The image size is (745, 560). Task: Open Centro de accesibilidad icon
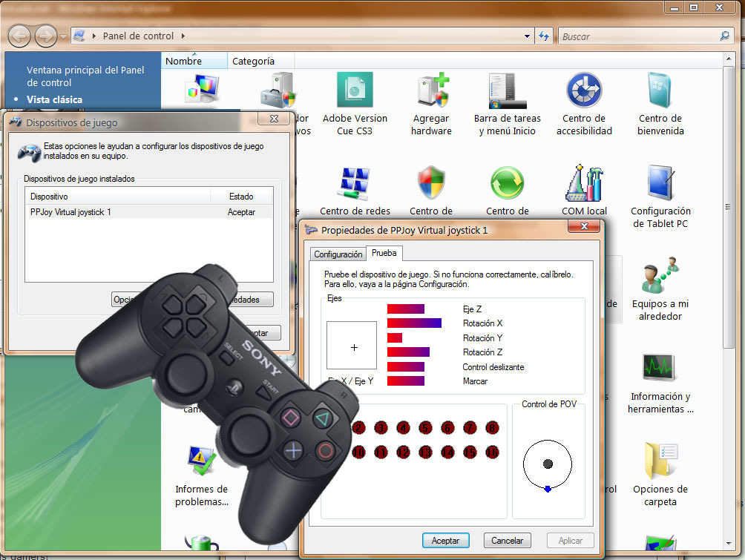(x=584, y=92)
